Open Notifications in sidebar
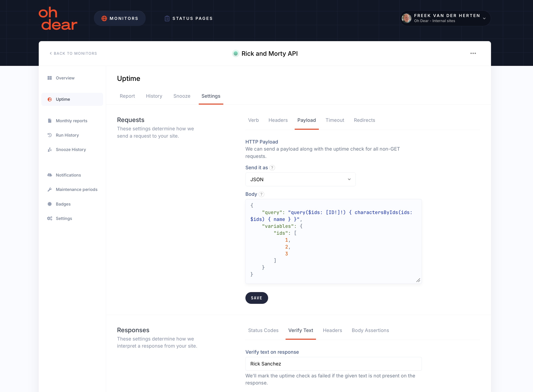The height and width of the screenshot is (392, 533). [72, 175]
